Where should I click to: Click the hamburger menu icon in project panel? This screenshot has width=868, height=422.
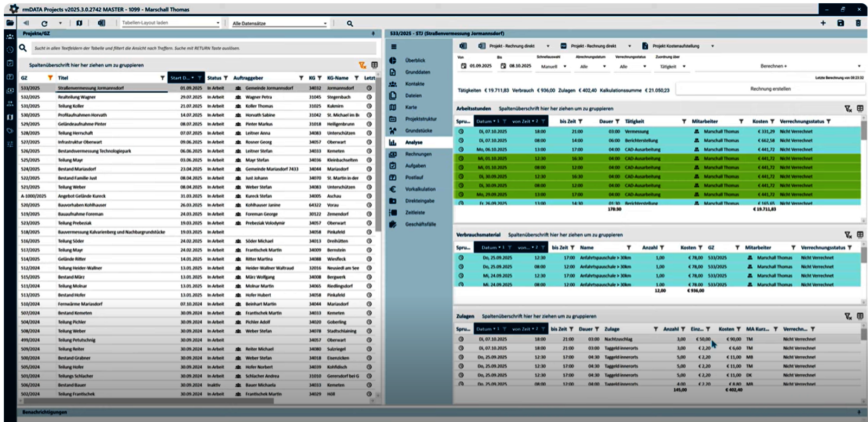394,47
